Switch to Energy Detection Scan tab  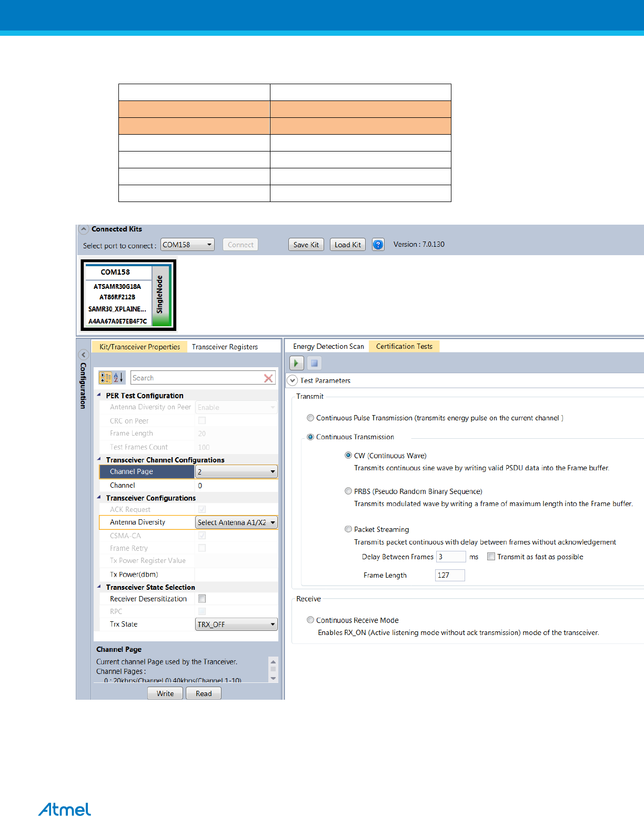pos(328,346)
